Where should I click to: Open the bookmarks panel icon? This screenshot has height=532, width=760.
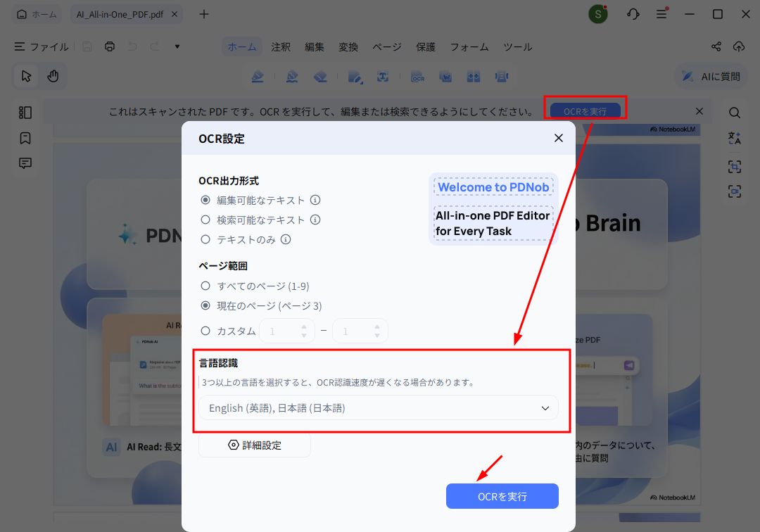click(25, 138)
